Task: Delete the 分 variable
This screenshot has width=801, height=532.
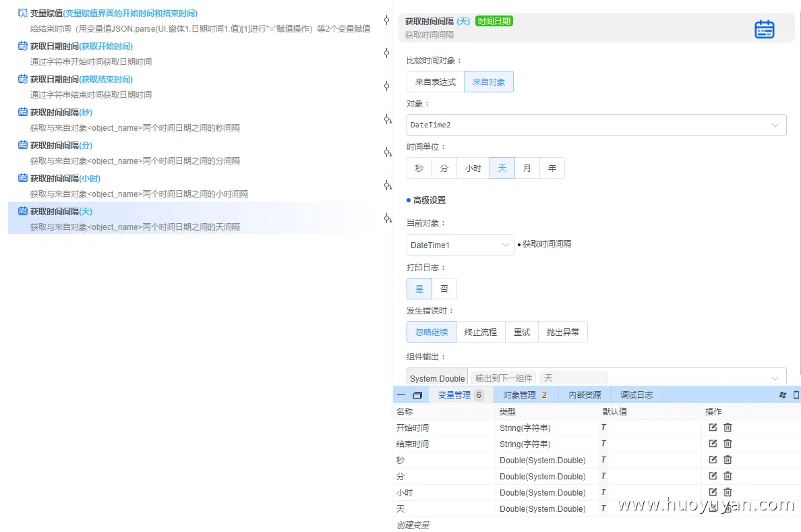Action: (x=728, y=476)
